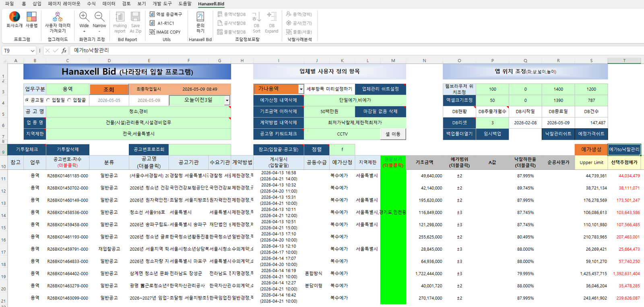Image resolution: width=644 pixels, height=307 pixels.
Task: Click 기초금액 이하삭제 button
Action: 279,111
